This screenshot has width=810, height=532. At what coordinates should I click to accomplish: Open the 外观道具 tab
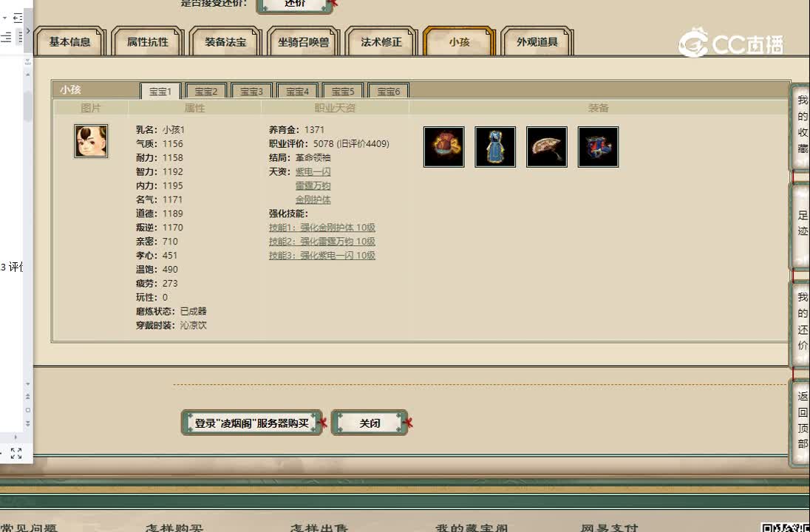pyautogui.click(x=537, y=42)
